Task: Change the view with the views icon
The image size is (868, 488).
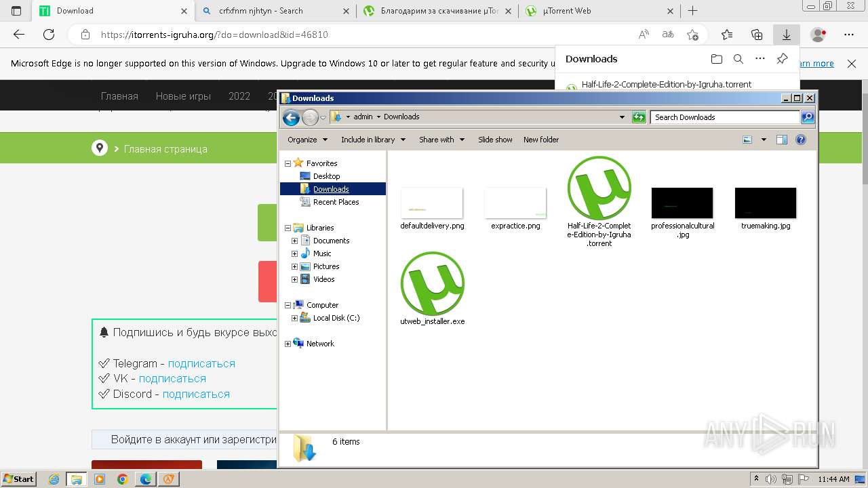Action: (747, 140)
